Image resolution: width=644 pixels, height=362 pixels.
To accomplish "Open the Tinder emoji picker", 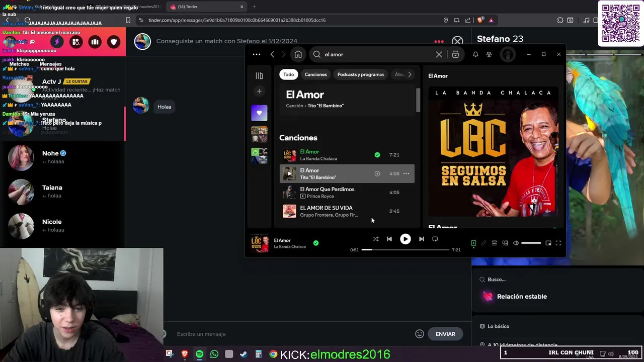I will click(420, 334).
